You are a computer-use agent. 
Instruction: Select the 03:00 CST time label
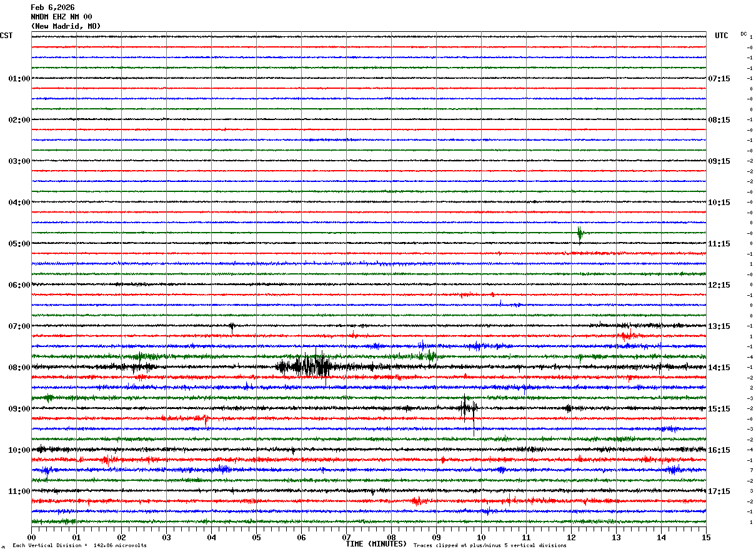[19, 161]
